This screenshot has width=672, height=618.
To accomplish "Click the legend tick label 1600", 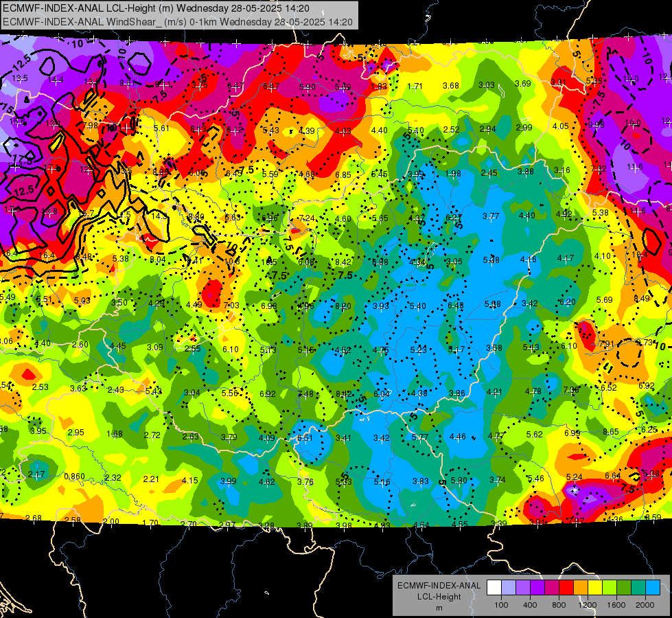I will (616, 605).
